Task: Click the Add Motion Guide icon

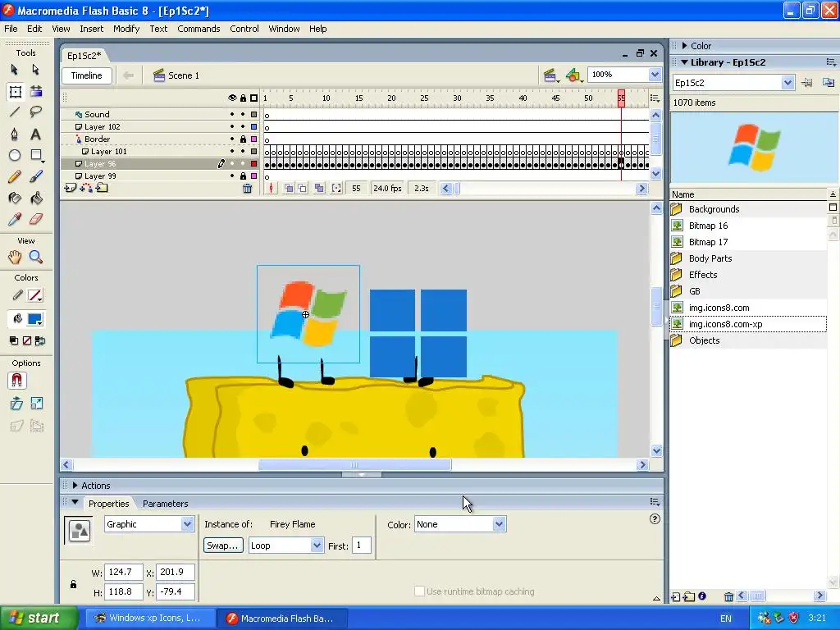Action: (85, 188)
